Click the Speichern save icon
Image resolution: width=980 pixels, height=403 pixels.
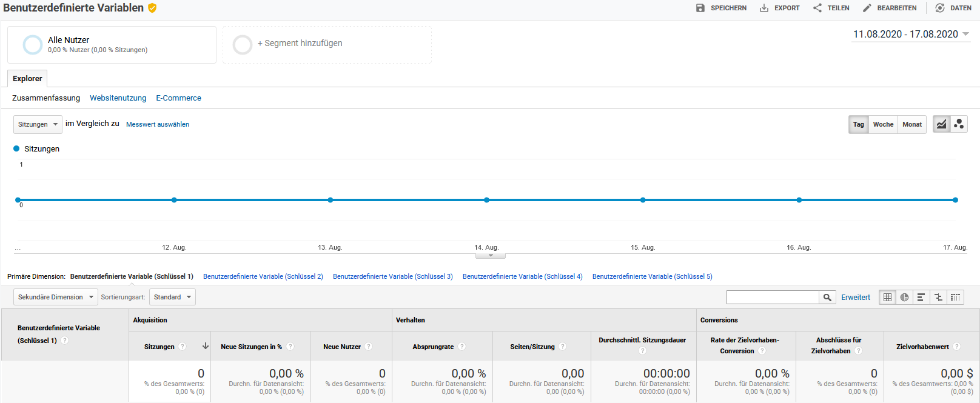(700, 8)
